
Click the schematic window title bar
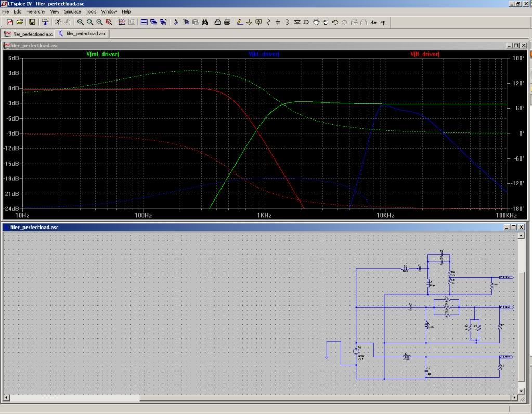tap(264, 228)
